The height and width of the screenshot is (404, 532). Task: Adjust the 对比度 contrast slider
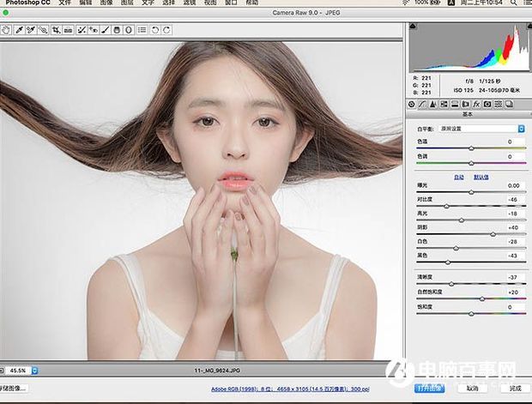pos(446,206)
